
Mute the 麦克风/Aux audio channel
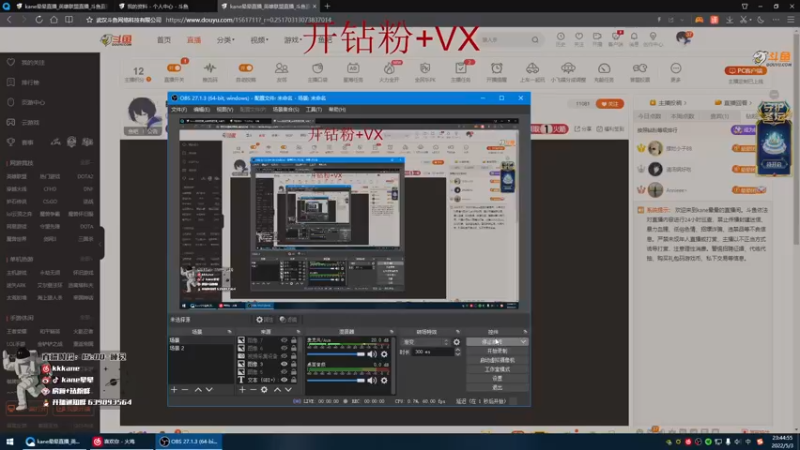(372, 354)
